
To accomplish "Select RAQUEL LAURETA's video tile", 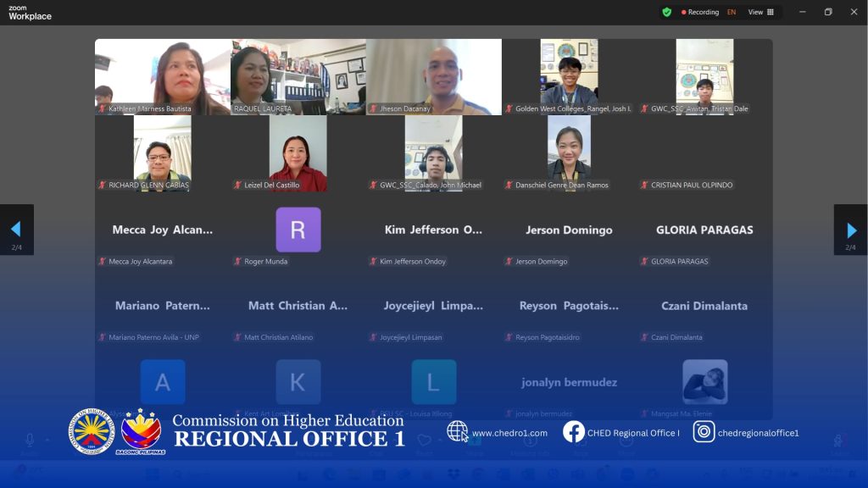I will (298, 77).
